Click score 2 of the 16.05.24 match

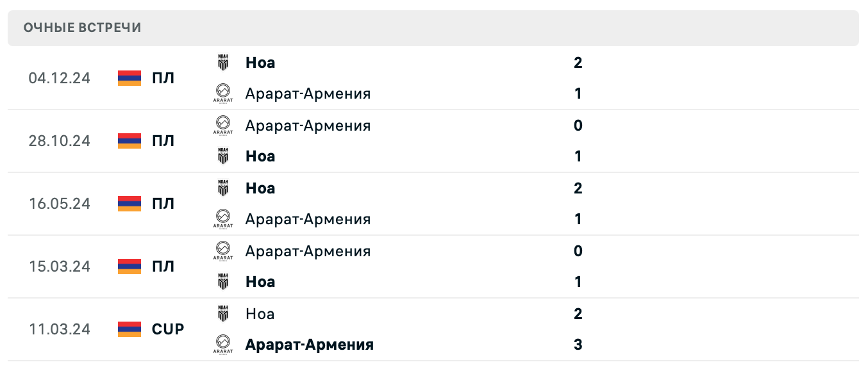[x=578, y=188]
